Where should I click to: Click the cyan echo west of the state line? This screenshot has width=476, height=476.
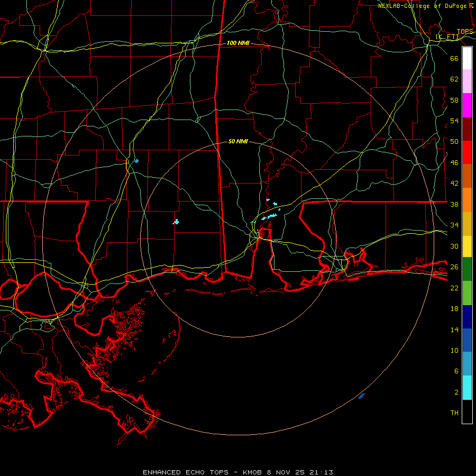(176, 222)
